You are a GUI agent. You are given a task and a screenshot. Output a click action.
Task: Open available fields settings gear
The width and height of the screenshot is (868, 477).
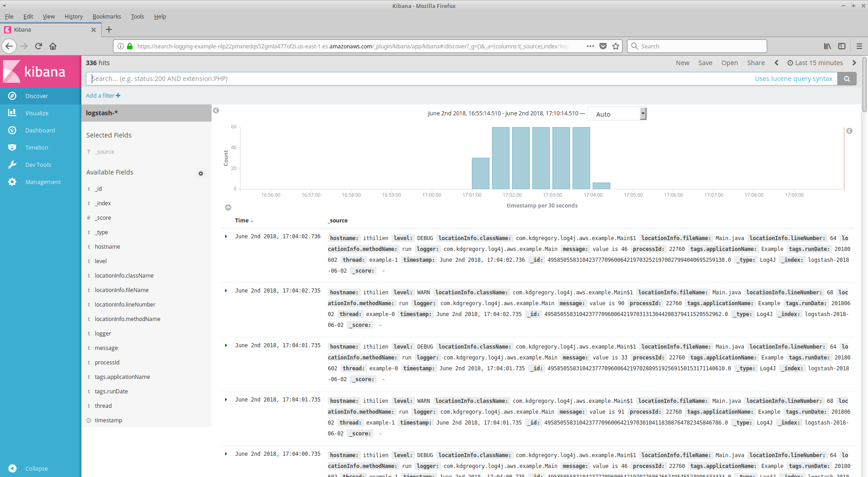[x=201, y=173]
